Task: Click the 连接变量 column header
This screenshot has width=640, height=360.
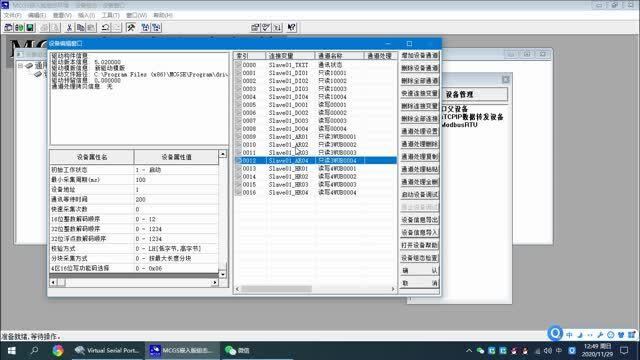Action: click(x=290, y=56)
